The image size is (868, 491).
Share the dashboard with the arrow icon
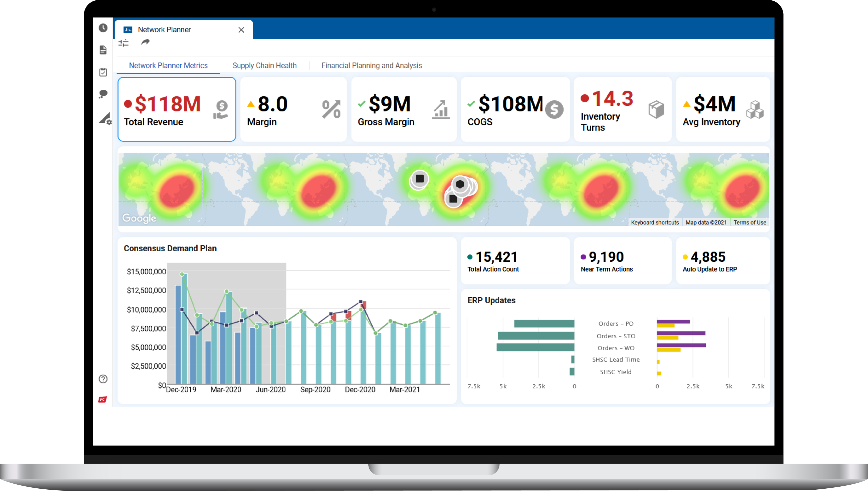pos(146,42)
